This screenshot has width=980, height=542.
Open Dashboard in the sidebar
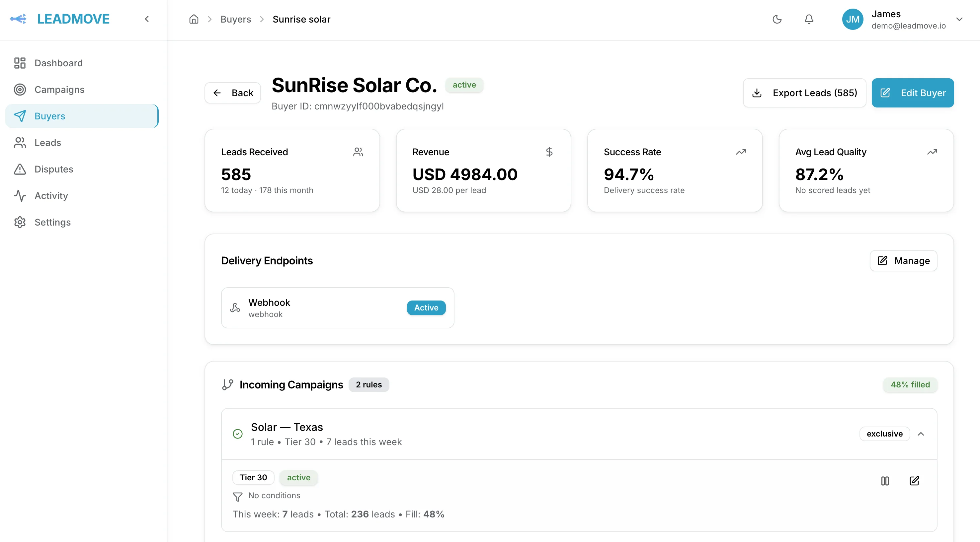click(82, 63)
